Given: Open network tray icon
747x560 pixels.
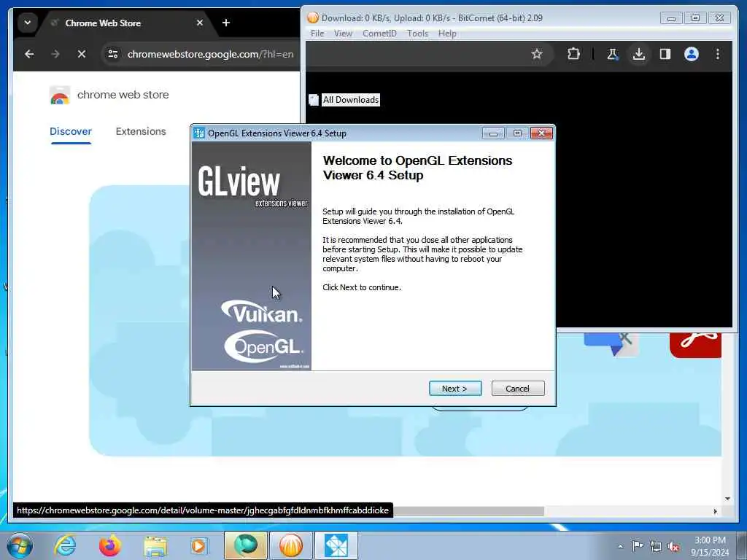Looking at the screenshot, I should [656, 546].
